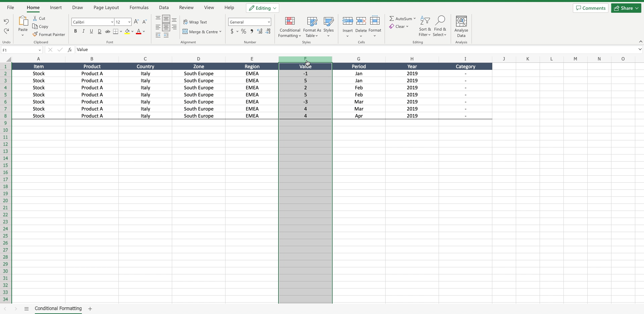Screen dimensions: 644x314
Task: Switch to the Formulas ribbon tab
Action: [139, 7]
